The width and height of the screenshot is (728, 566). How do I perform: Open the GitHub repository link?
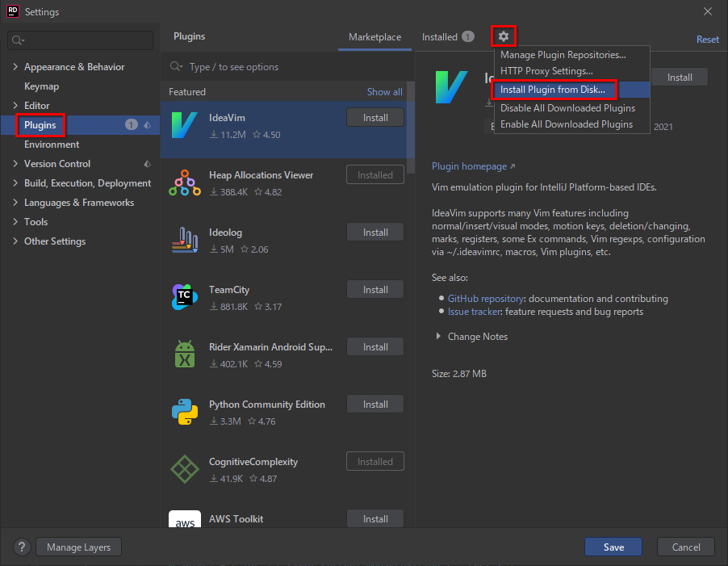(x=485, y=299)
